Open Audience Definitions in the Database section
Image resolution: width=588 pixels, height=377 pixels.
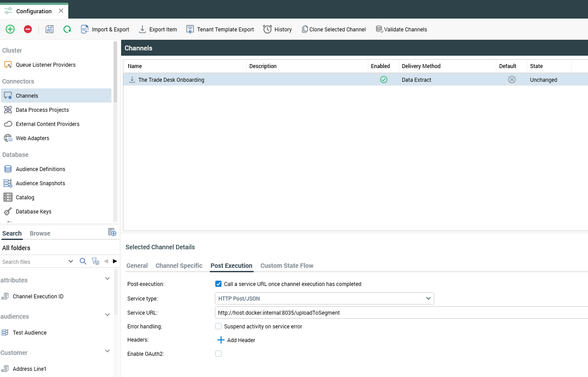tap(40, 169)
